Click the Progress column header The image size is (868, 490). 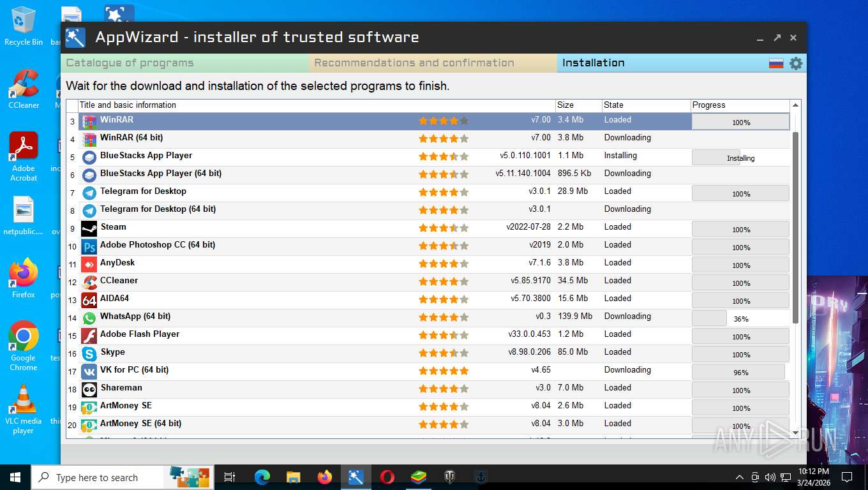[740, 105]
